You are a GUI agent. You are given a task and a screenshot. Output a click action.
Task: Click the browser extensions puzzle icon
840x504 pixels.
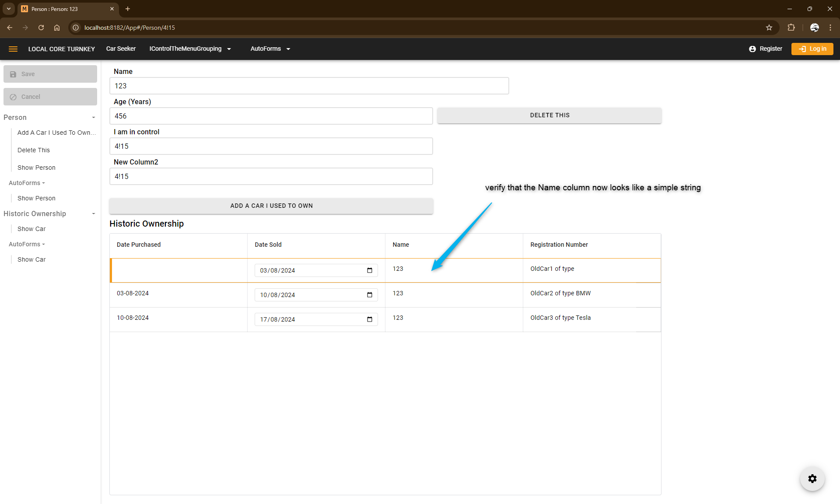point(791,28)
